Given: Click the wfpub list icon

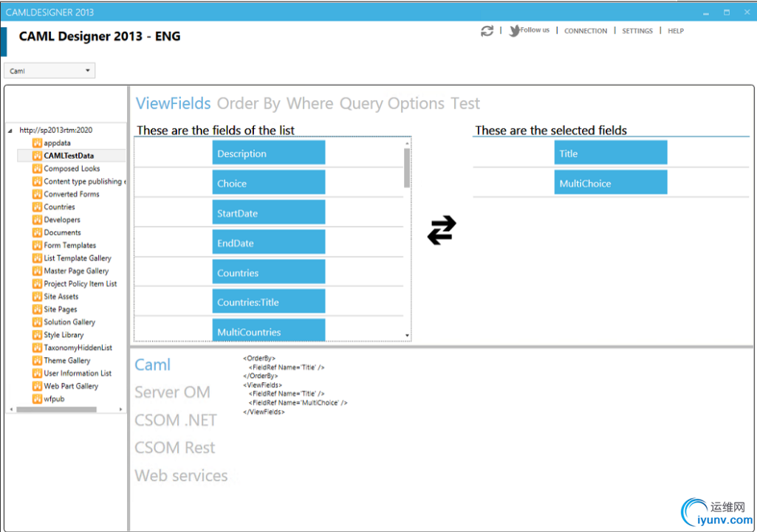Looking at the screenshot, I should coord(37,398).
